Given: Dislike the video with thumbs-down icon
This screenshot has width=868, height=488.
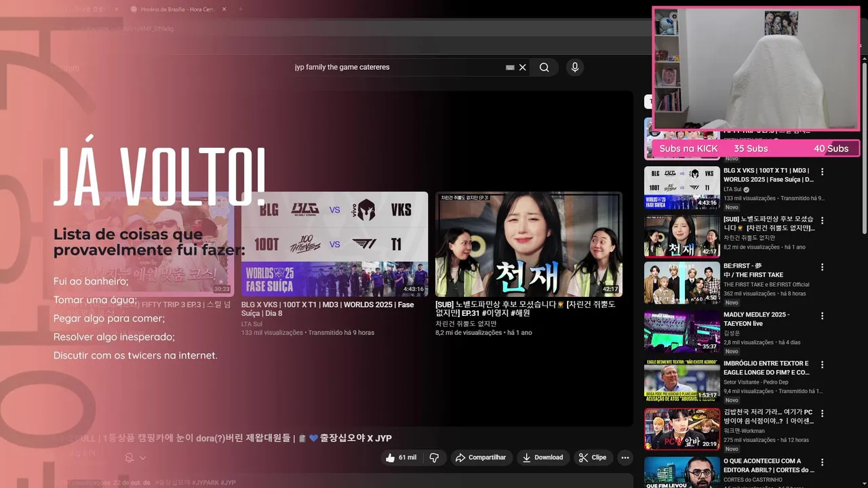Looking at the screenshot, I should click(x=435, y=457).
